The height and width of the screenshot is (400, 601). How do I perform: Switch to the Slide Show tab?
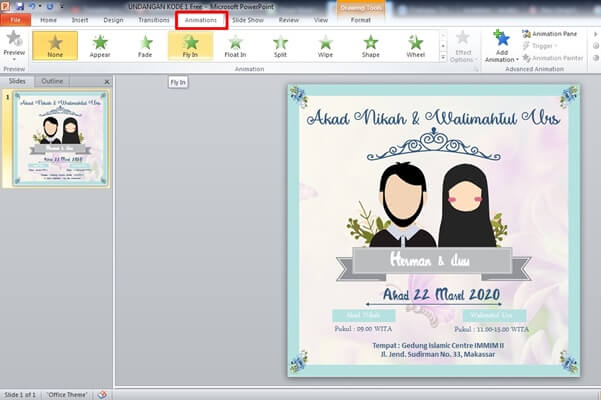248,20
